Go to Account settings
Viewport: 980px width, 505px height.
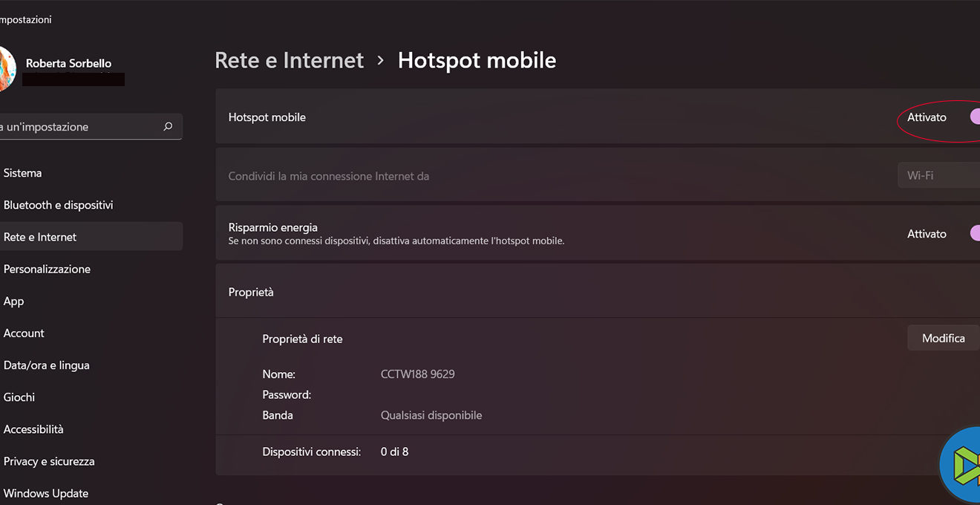24,333
